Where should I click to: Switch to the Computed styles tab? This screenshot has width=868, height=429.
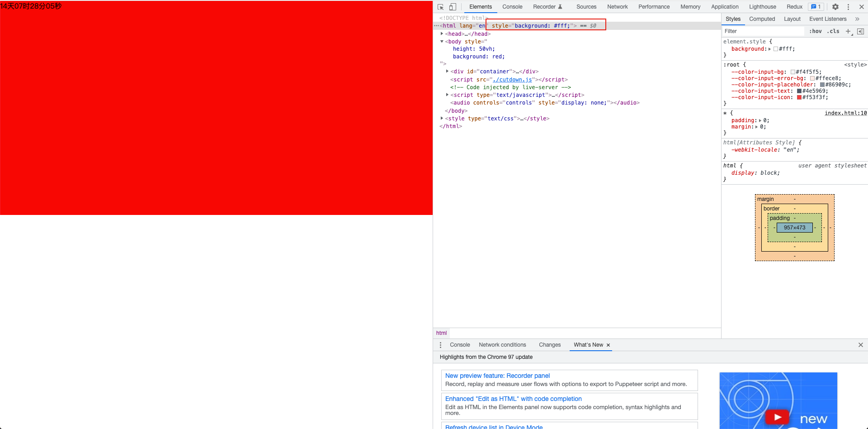[762, 19]
